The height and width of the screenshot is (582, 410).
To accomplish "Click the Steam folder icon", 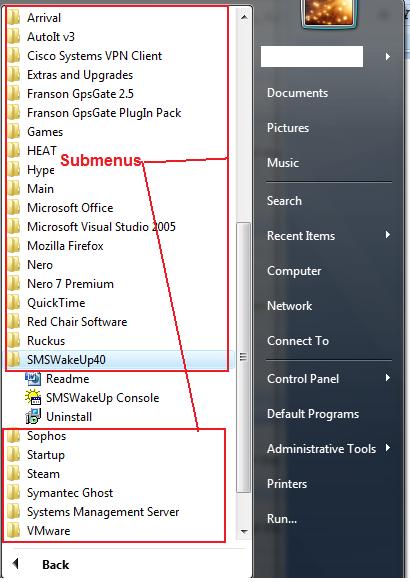I will (14, 474).
